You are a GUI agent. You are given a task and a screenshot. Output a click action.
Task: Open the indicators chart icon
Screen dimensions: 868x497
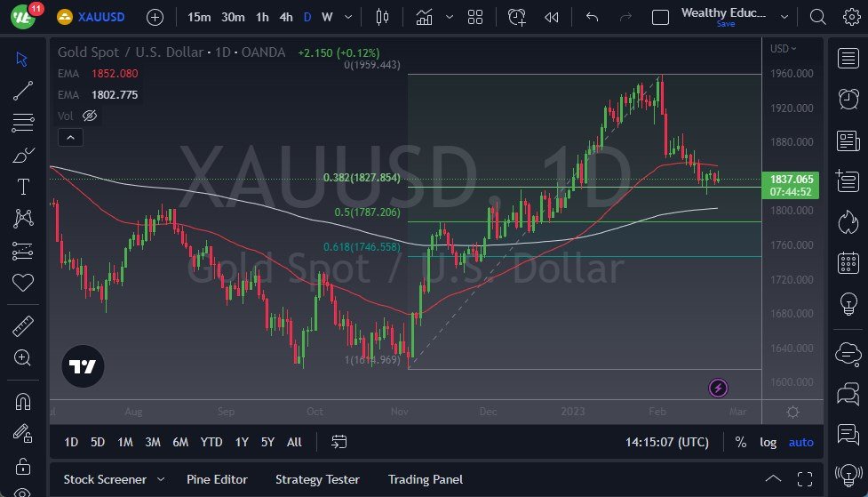[424, 17]
